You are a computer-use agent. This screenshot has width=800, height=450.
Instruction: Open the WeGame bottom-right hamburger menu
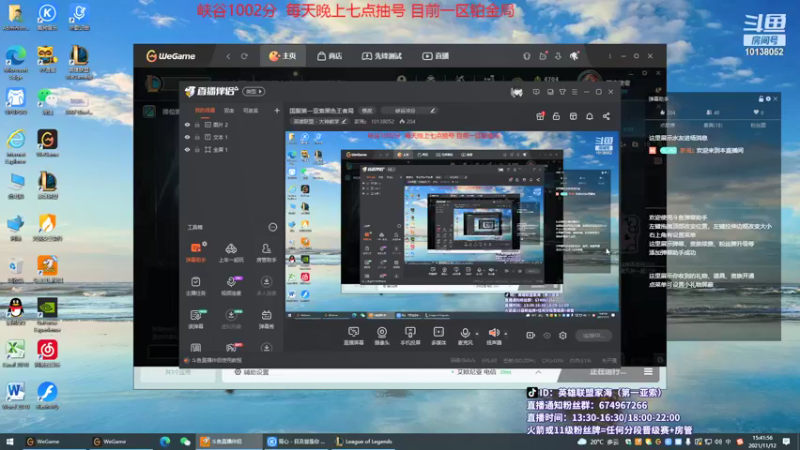648,372
